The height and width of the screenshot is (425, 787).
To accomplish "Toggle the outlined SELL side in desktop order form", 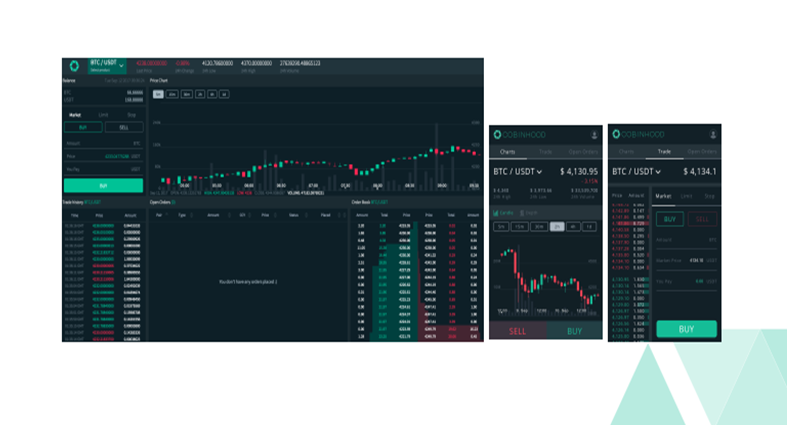I will 124,127.
